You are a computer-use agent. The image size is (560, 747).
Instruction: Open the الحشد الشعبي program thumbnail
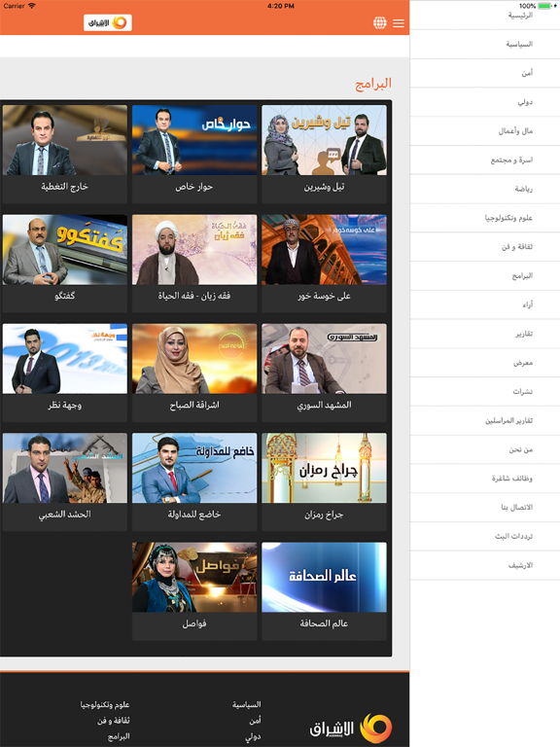(65, 468)
